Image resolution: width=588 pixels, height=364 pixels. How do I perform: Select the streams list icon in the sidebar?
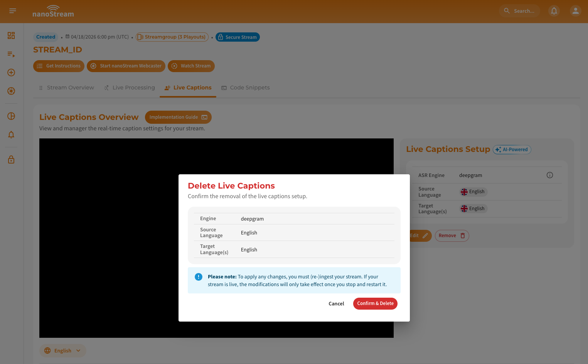[x=11, y=54]
